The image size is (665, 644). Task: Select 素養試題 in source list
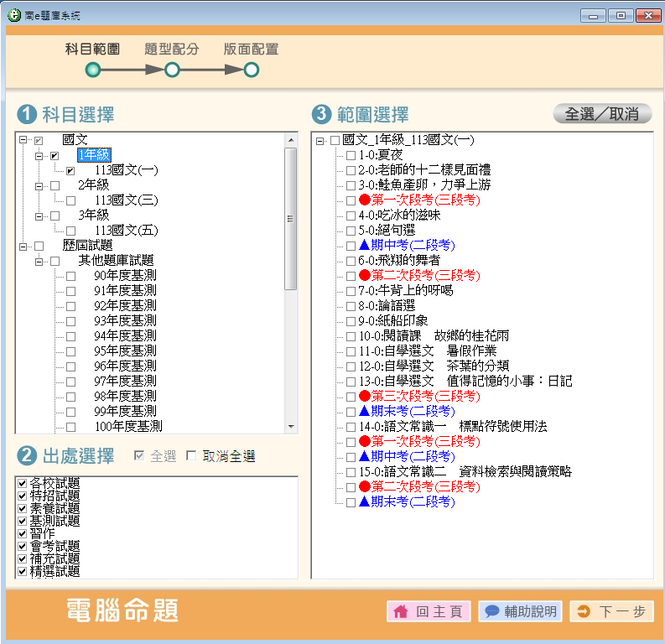pyautogui.click(x=55, y=508)
